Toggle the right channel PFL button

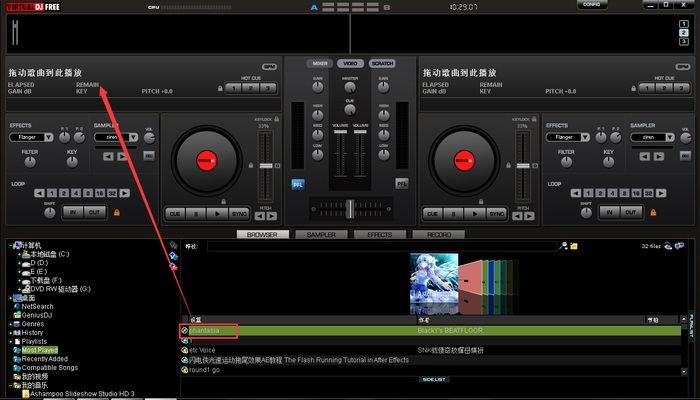(401, 184)
